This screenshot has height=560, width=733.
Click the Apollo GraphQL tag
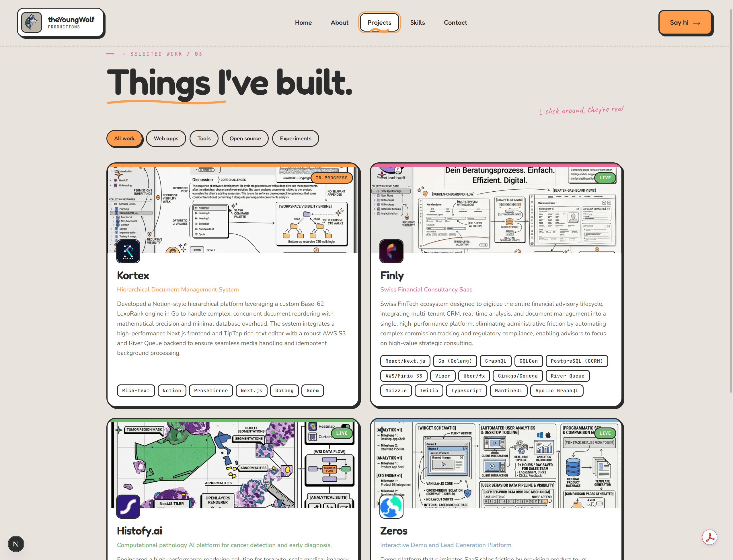[x=557, y=390]
